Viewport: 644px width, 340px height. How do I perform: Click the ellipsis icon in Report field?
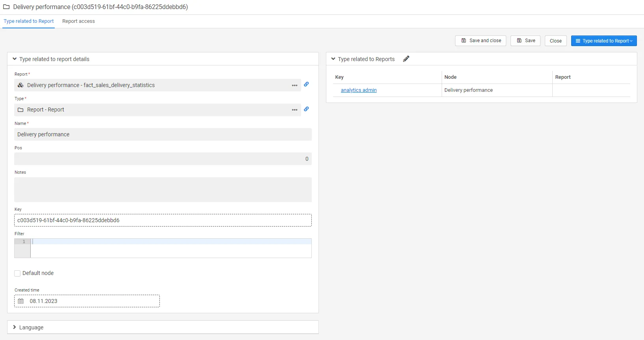click(x=294, y=85)
